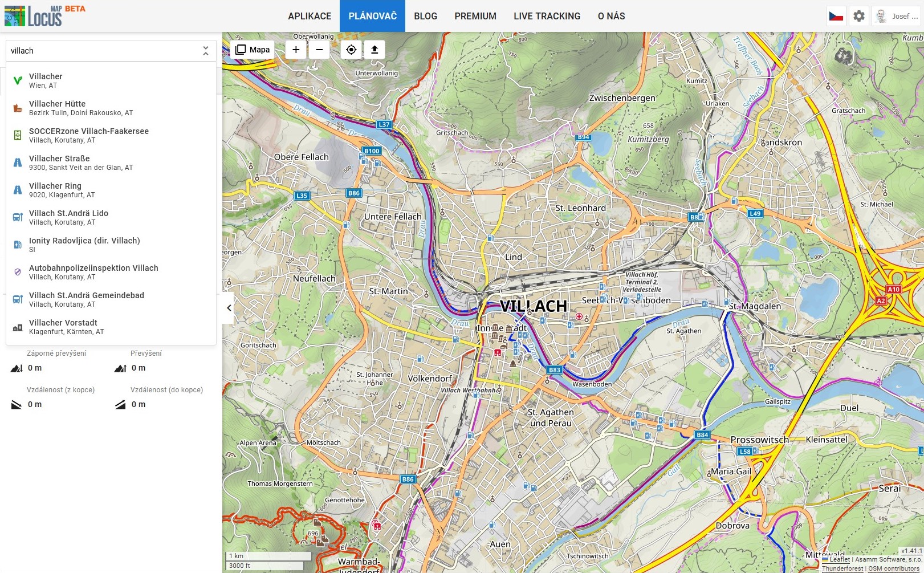The width and height of the screenshot is (924, 573).
Task: Open the Mapa layer selector
Action: pyautogui.click(x=253, y=50)
